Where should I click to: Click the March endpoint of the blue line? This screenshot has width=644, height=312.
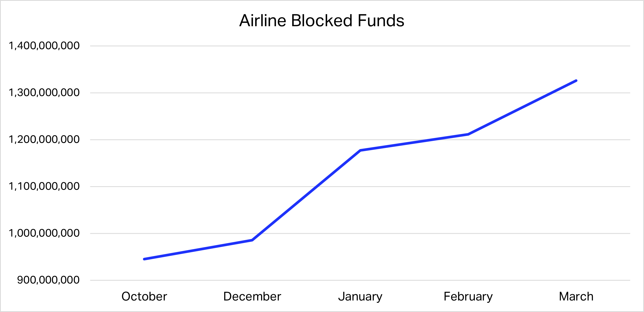[x=576, y=81]
